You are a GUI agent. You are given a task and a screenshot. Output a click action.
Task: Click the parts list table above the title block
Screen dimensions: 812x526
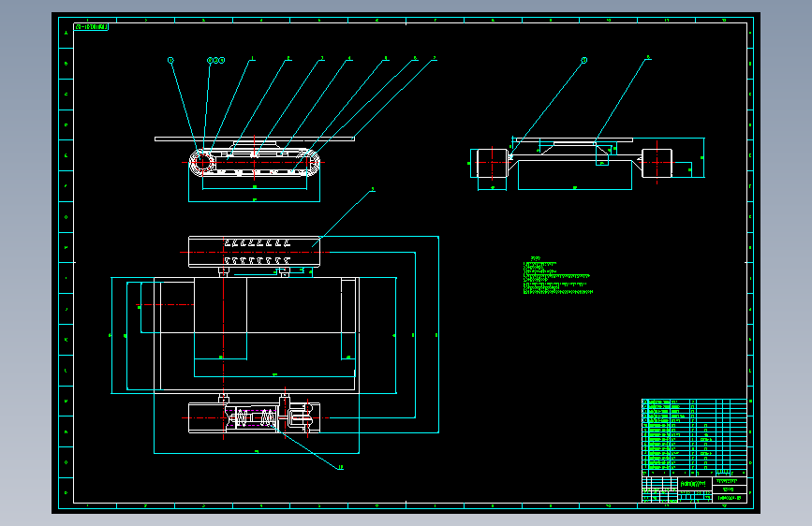[694, 437]
